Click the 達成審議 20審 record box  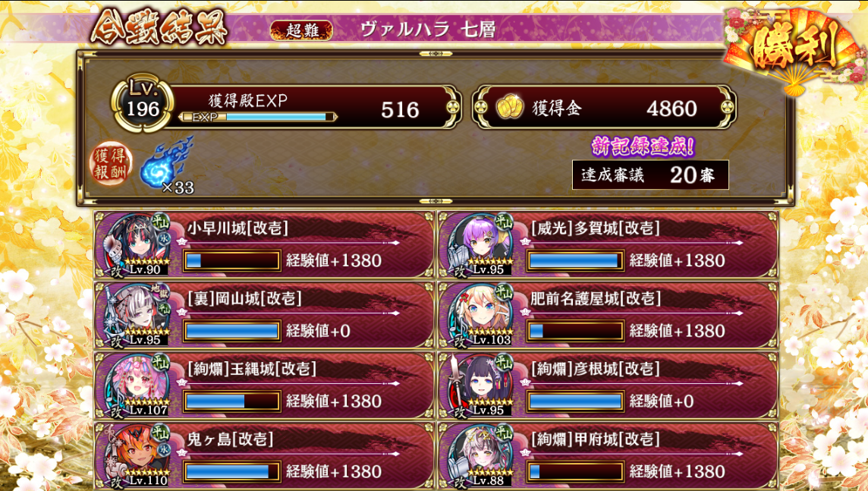pos(650,175)
